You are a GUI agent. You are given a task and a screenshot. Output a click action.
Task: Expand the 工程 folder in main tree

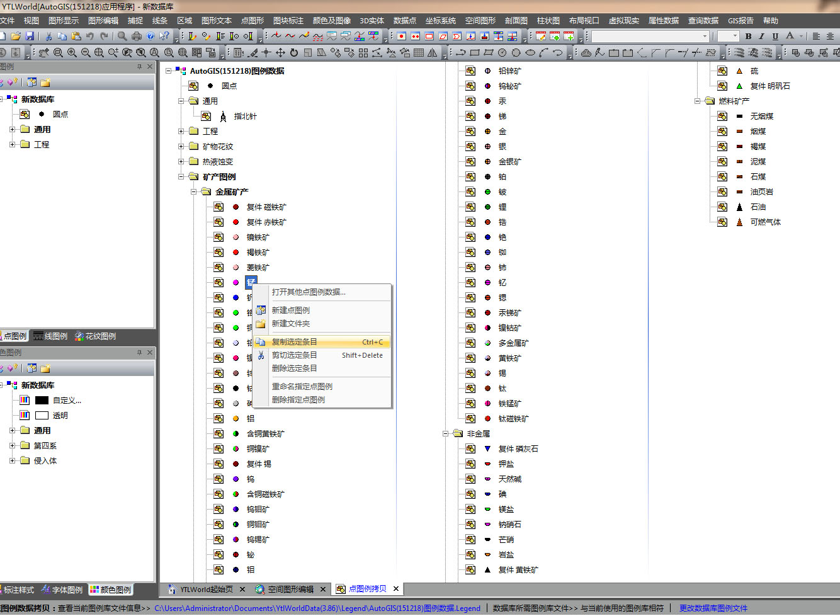(x=181, y=131)
